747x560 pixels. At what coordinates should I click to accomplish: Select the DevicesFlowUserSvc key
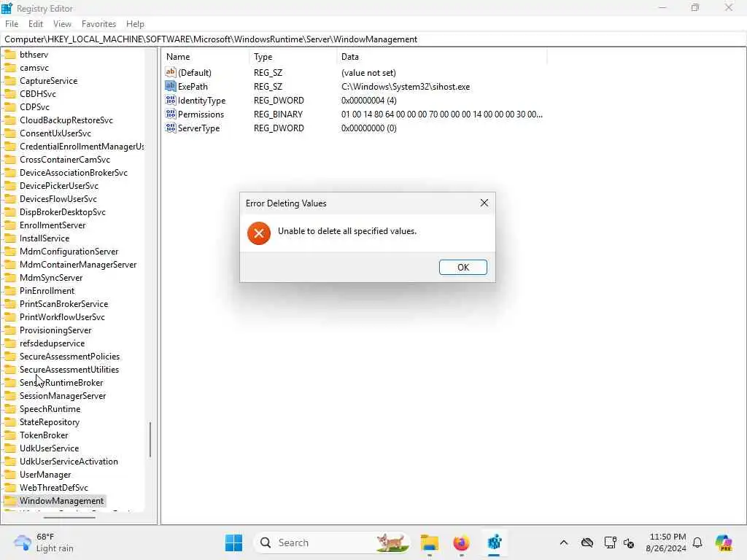(58, 198)
